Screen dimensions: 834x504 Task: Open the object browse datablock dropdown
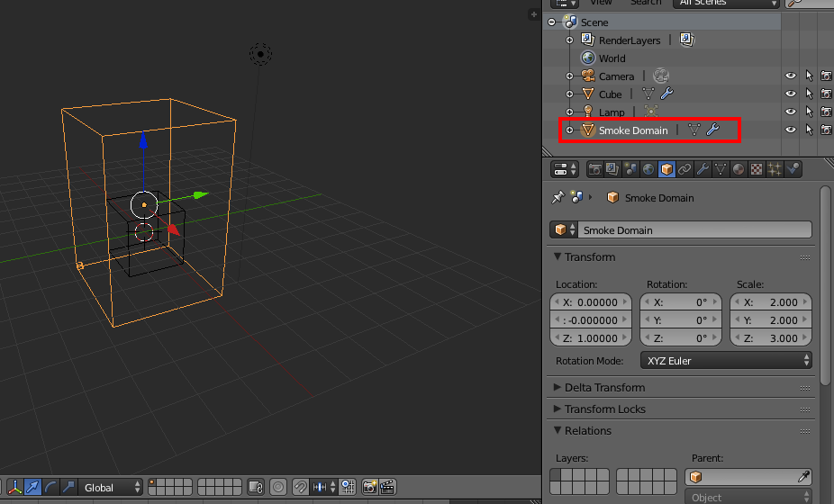click(564, 229)
